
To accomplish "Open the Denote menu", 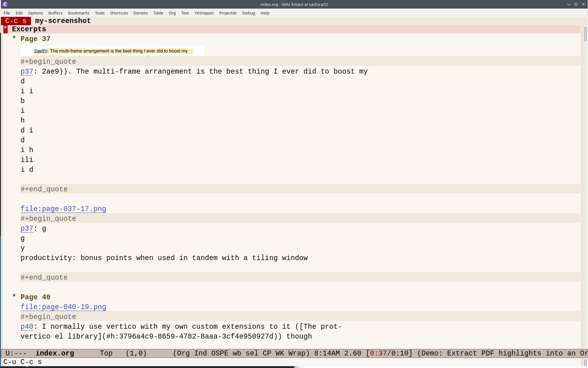I will click(141, 13).
